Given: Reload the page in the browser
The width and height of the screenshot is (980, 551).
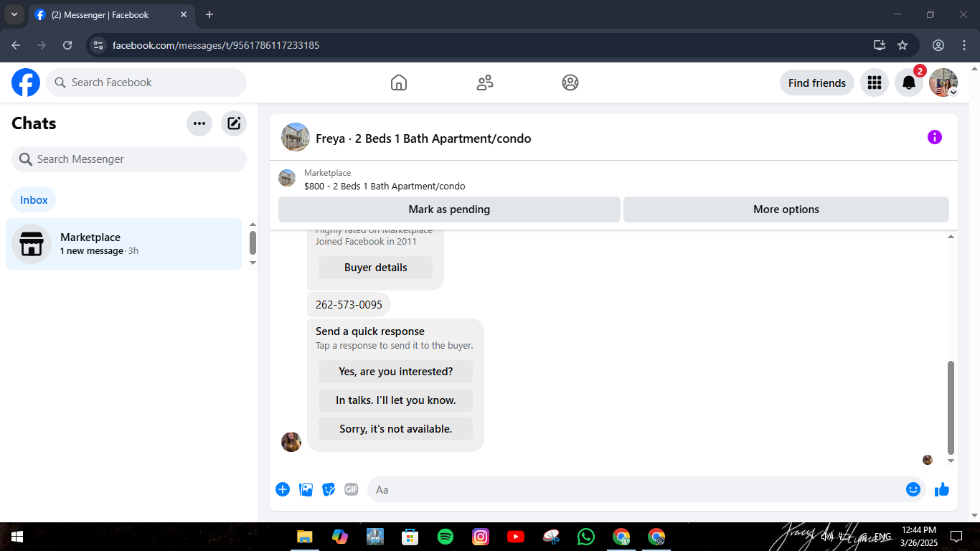Looking at the screenshot, I should click(x=67, y=45).
